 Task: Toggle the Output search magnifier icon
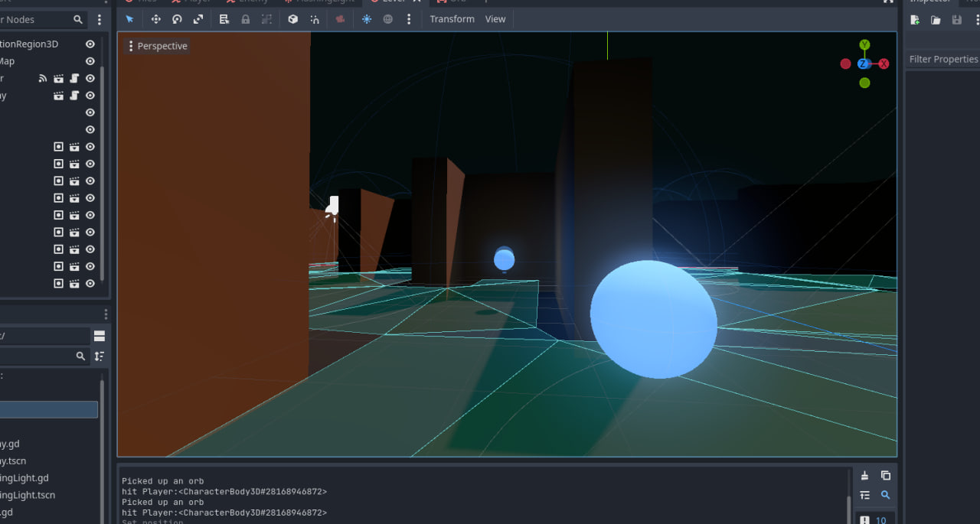point(886,495)
